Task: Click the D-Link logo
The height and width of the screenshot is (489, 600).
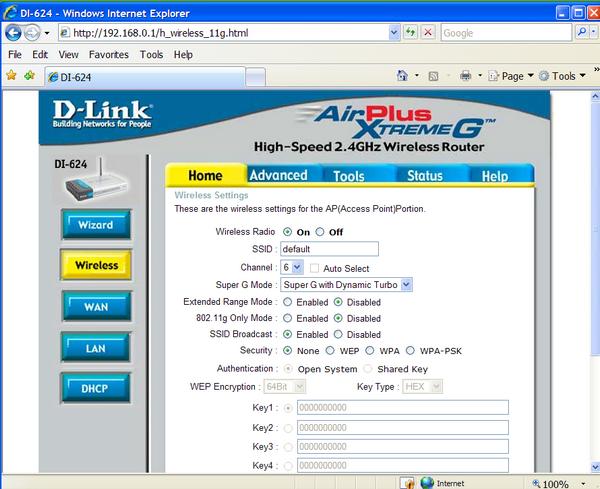Action: pos(102,114)
